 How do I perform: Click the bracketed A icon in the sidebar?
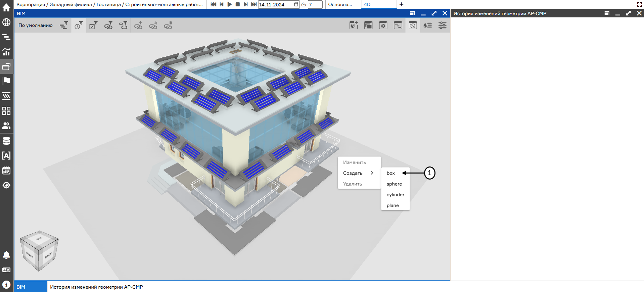tap(6, 155)
